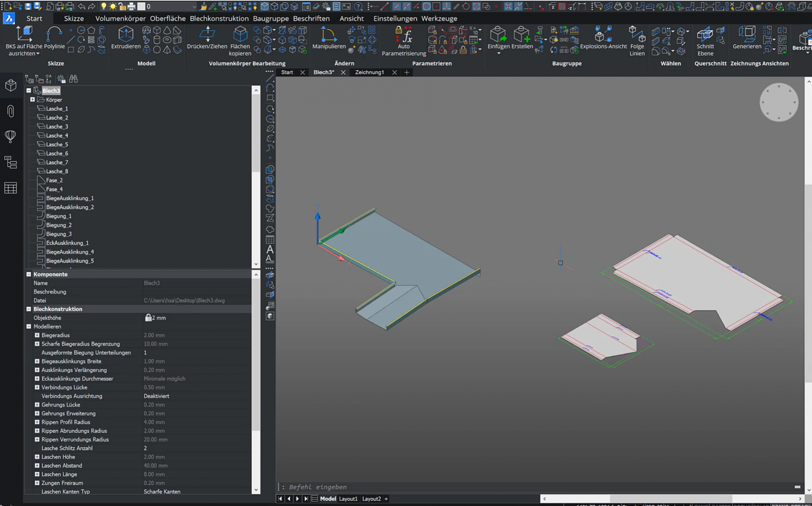Select the Polygon pentagon sketch tool
This screenshot has height=506, width=812.
click(91, 30)
